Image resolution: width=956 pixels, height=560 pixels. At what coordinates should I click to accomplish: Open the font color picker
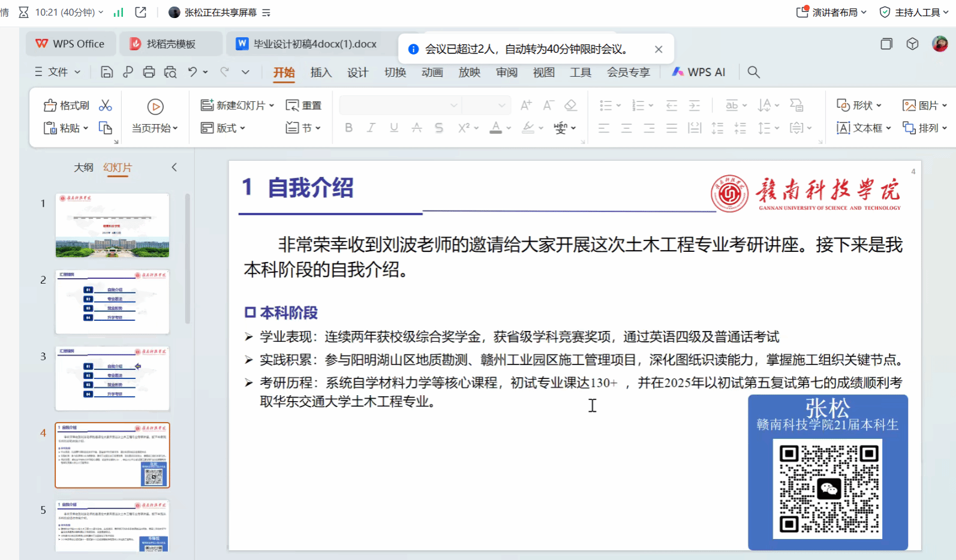496,128
